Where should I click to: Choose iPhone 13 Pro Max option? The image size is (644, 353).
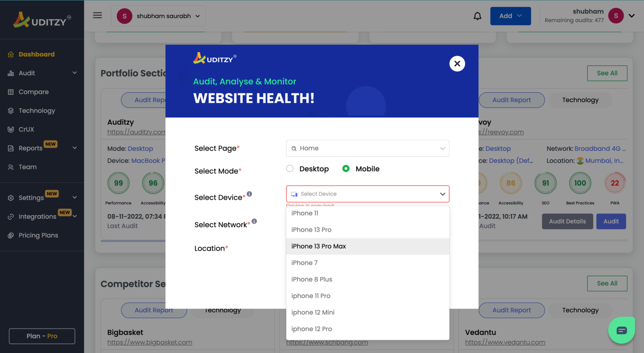tap(368, 246)
